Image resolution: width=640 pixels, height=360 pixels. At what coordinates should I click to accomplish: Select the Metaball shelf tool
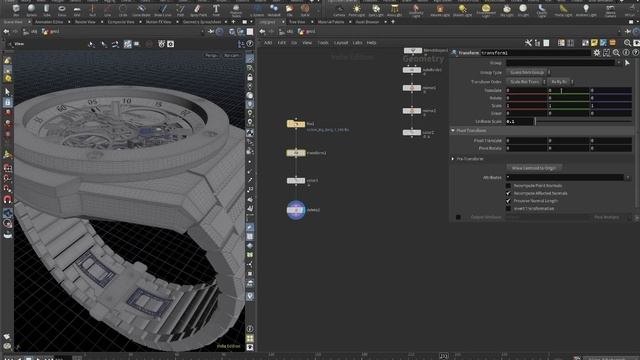[274, 10]
